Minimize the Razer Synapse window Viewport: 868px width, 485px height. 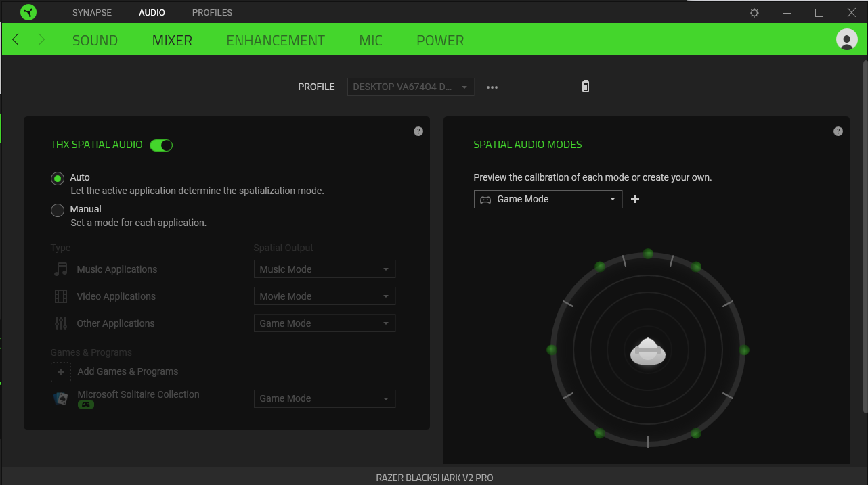pos(787,13)
